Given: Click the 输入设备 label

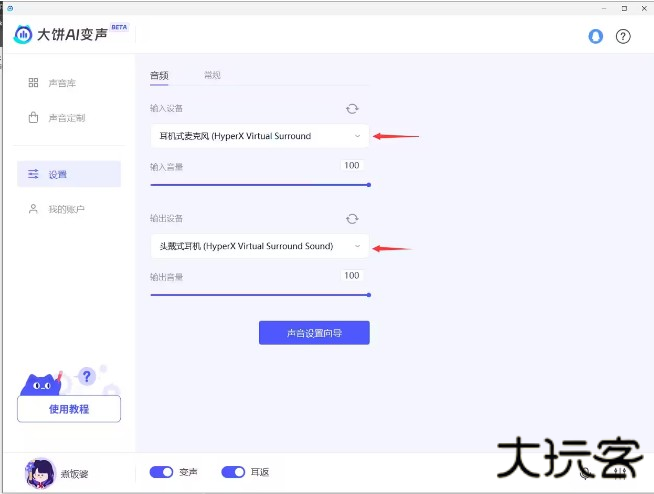Looking at the screenshot, I should point(166,108).
